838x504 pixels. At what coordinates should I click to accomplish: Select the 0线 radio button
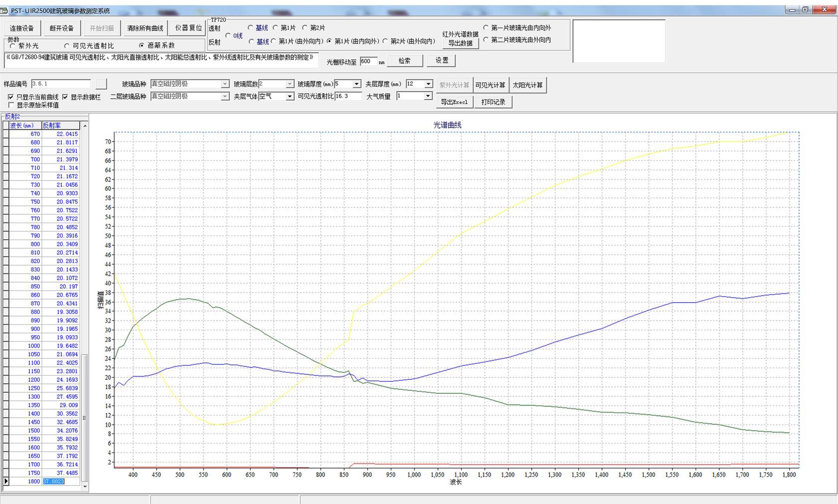pos(228,35)
